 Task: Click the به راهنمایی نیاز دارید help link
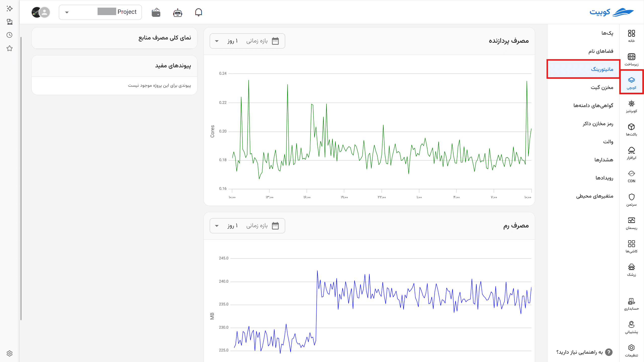click(584, 352)
